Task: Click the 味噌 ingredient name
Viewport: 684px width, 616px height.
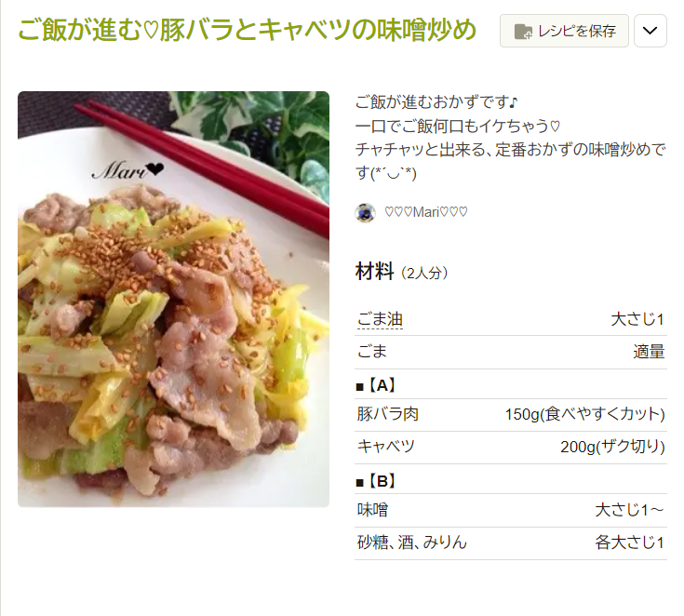Action: (x=372, y=510)
